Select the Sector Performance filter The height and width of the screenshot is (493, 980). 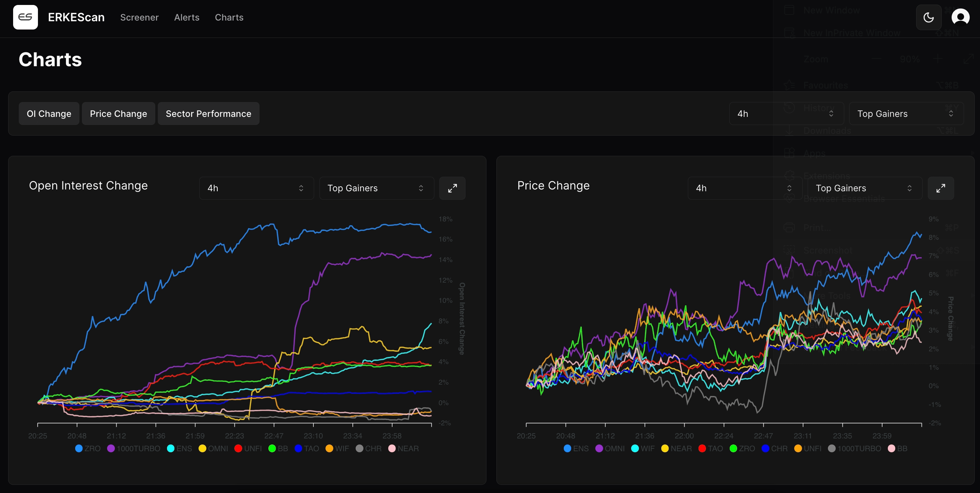pyautogui.click(x=208, y=113)
